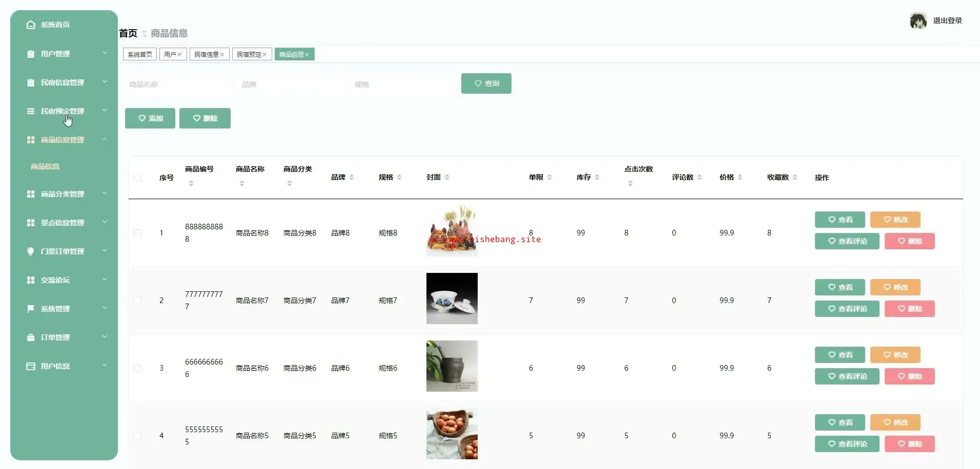Select the checkbox for row 3 商品名称6
Image resolution: width=980 pixels, height=469 pixels.
137,368
